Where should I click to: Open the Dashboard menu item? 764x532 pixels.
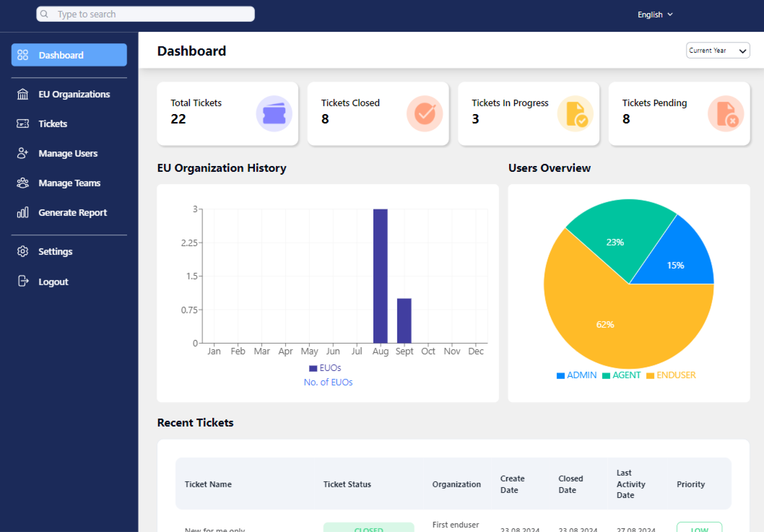[x=69, y=55]
